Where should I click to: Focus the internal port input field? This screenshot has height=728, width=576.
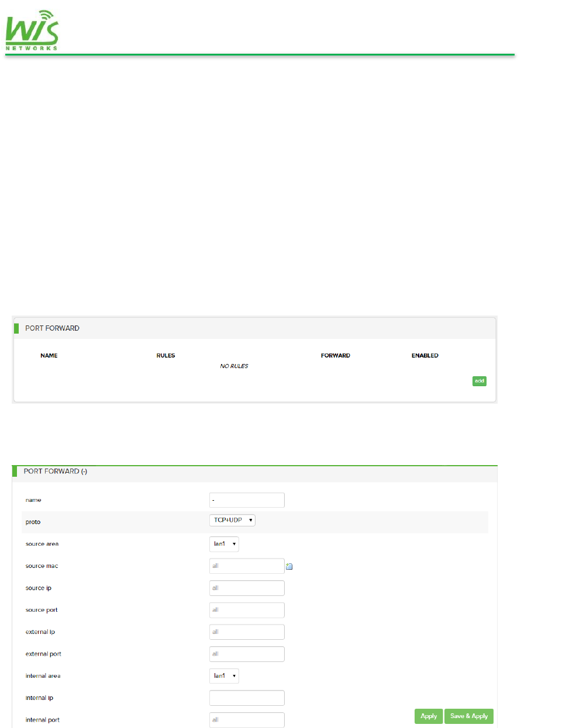tap(247, 720)
